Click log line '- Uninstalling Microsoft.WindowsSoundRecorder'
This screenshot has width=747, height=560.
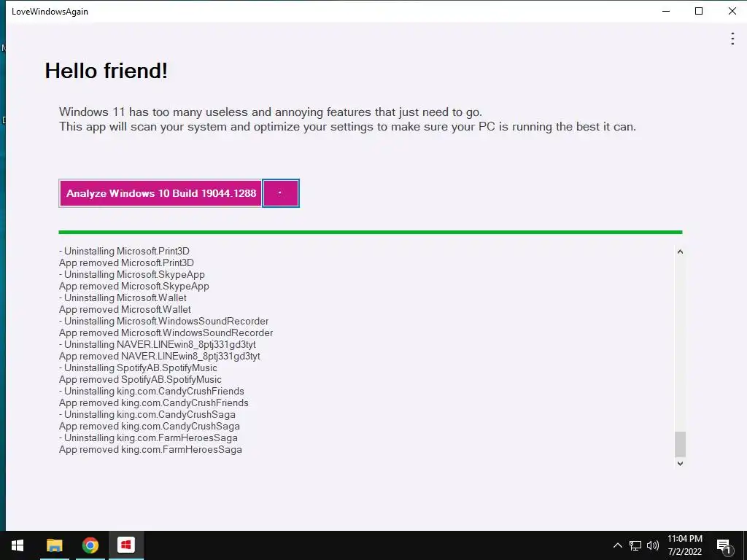coord(164,321)
